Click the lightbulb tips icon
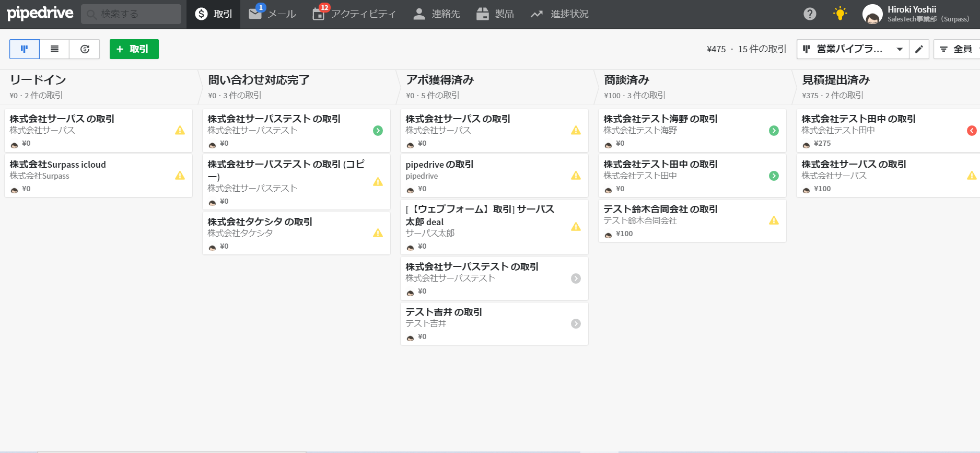 (x=840, y=14)
